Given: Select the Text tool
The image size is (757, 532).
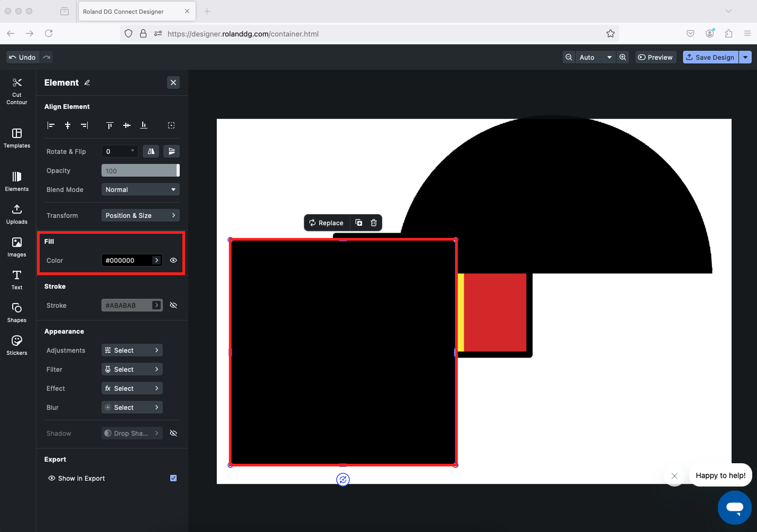Looking at the screenshot, I should pos(17,280).
